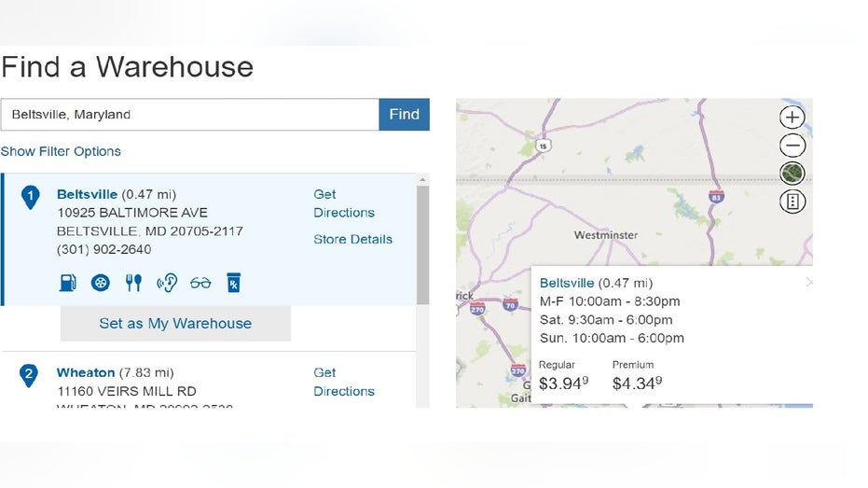Get Directions to Wheaton warehouse

pyautogui.click(x=344, y=382)
